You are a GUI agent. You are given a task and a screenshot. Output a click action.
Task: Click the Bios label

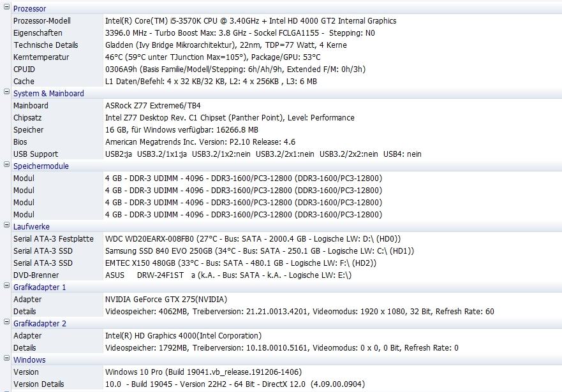click(20, 142)
